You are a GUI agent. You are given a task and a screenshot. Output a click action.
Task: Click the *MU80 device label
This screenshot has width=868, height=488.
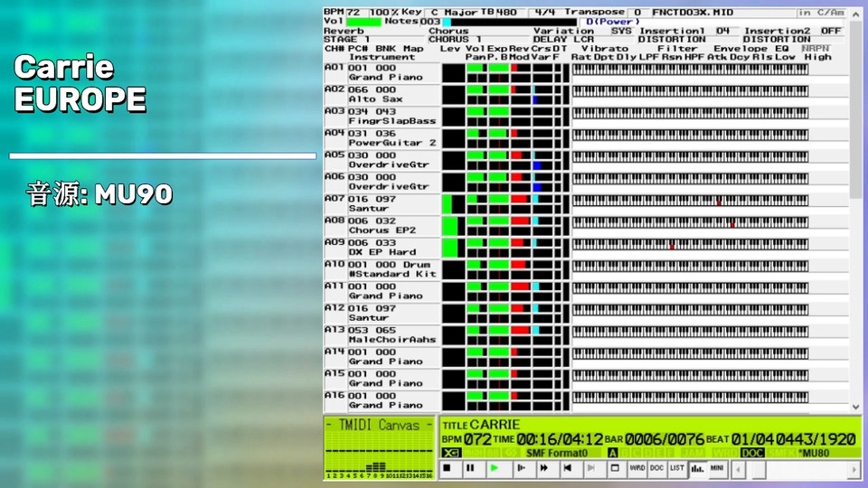(x=815, y=453)
